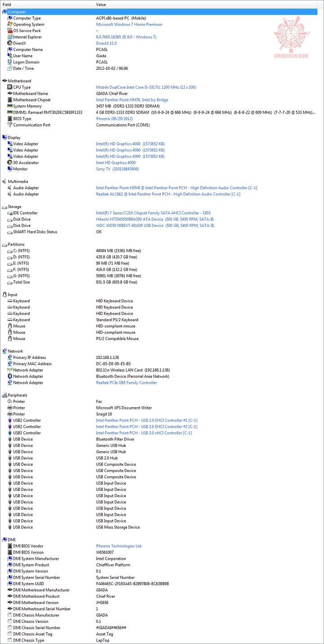Open the Intel Panther Point HDMI audio link
Viewport: 324px width, 644px height.
point(176,188)
